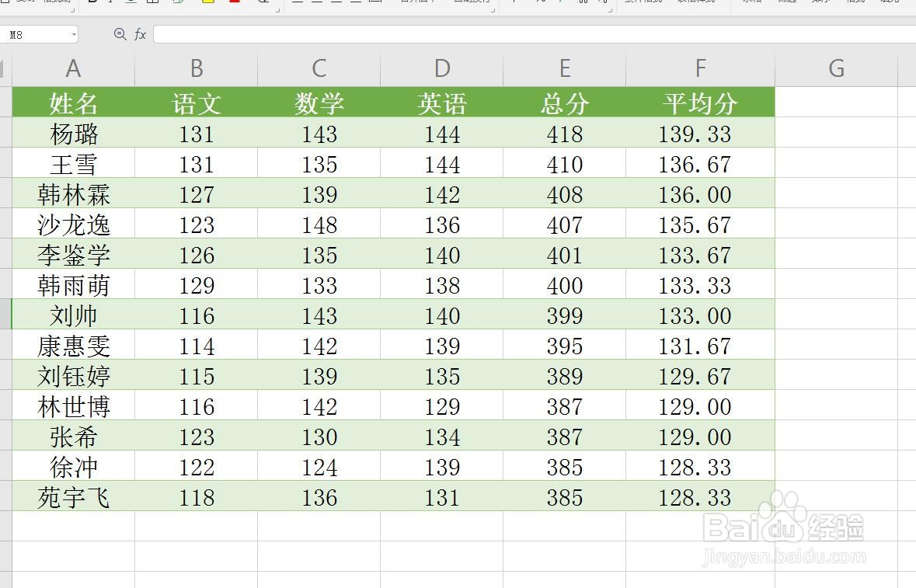Click total score 389 for 刘钰婷

564,375
